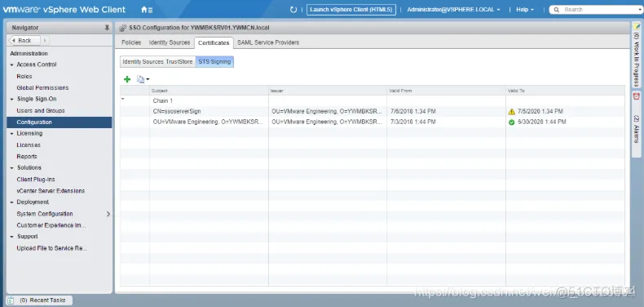This screenshot has width=644, height=307.
Task: Click the search magnifier icon
Action: 557,10
